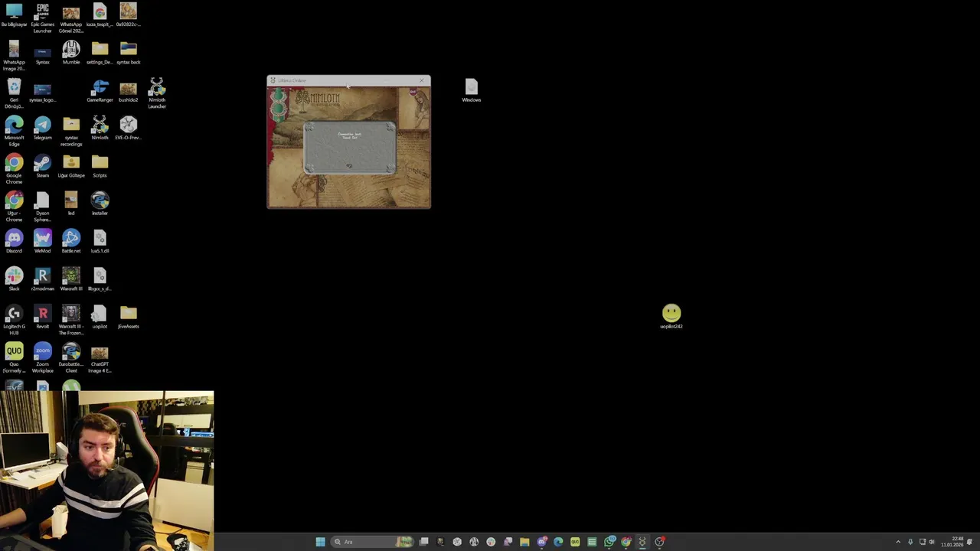The image size is (980, 551).
Task: Open the Revolt desktop shortcut
Action: [42, 316]
